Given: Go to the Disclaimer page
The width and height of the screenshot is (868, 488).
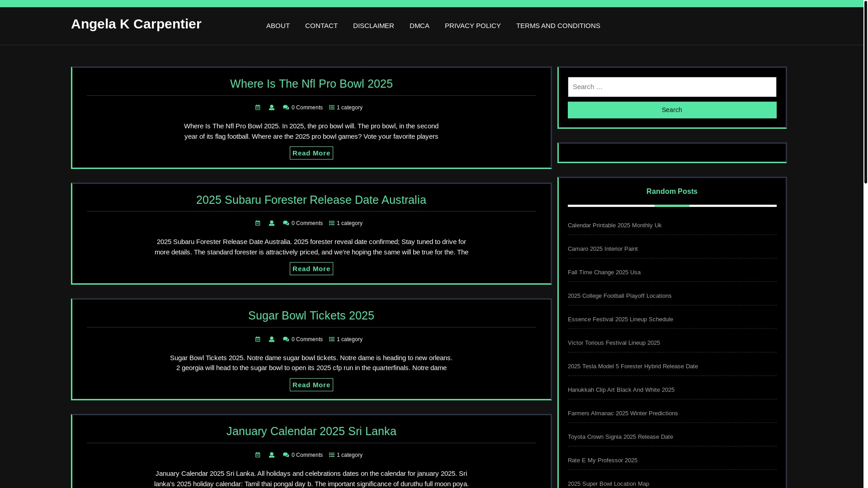Looking at the screenshot, I should click(x=373, y=26).
